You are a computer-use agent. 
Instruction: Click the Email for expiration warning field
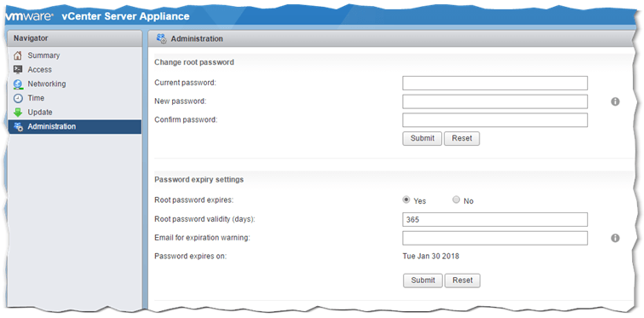click(x=495, y=238)
